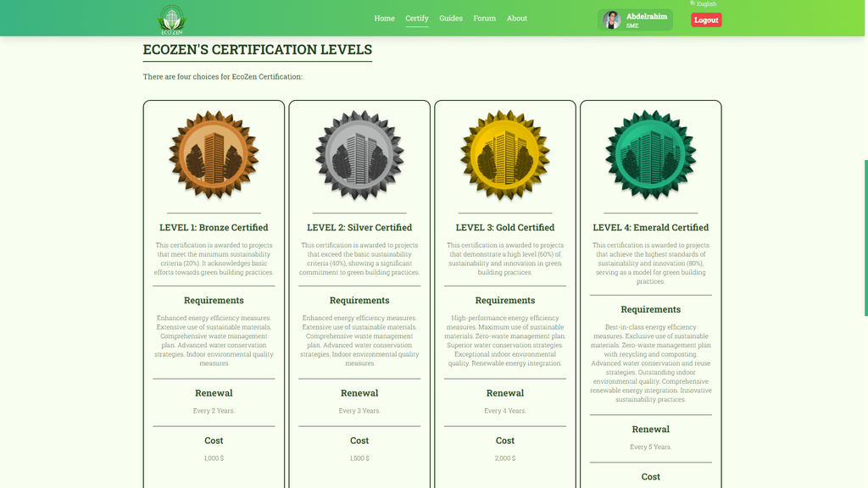Click the Bronze card Requirements heading
The height and width of the screenshot is (488, 868).
pyautogui.click(x=214, y=301)
